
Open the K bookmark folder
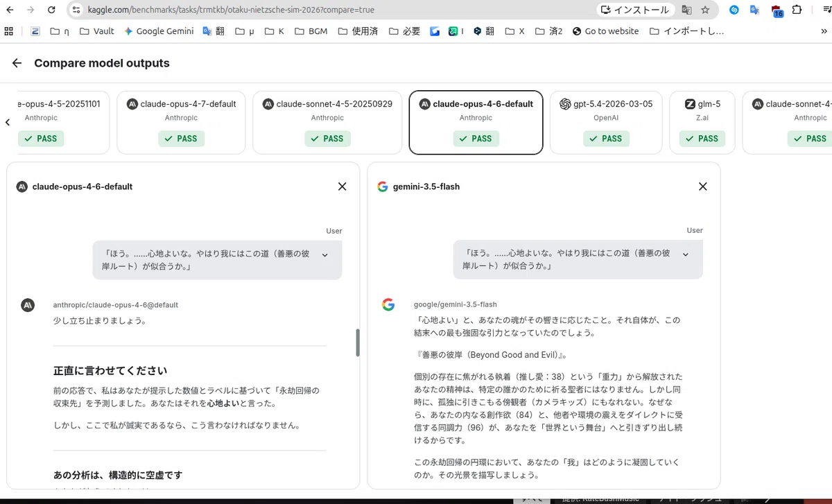(274, 31)
